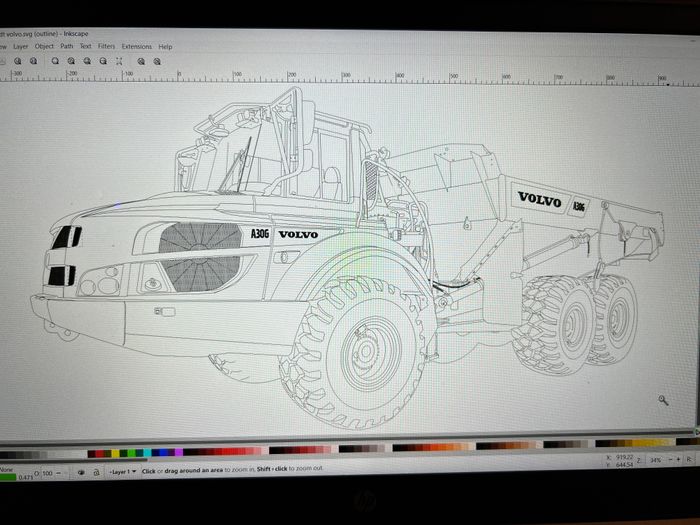Click the Inkscape window title text
This screenshot has width=700, height=525.
tap(44, 33)
